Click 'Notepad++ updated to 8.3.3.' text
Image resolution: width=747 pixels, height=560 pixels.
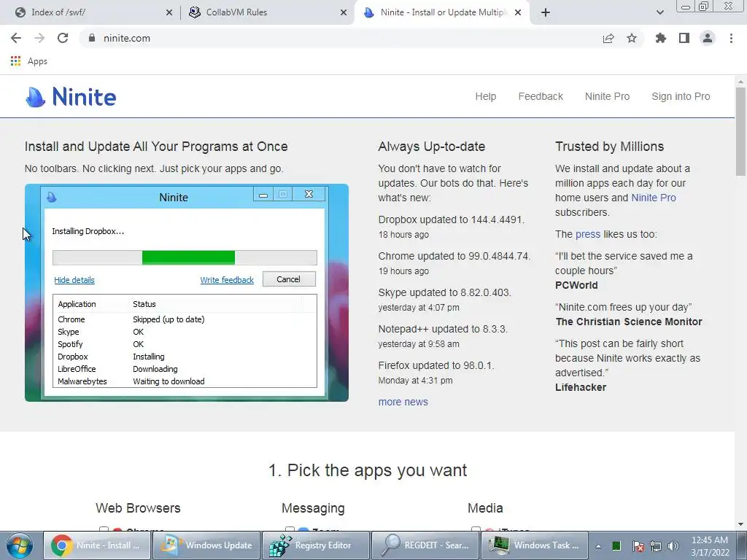443,329
